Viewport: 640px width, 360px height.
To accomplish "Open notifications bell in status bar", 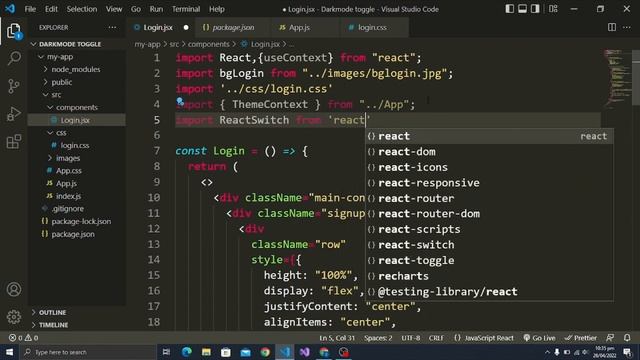I will click(627, 338).
